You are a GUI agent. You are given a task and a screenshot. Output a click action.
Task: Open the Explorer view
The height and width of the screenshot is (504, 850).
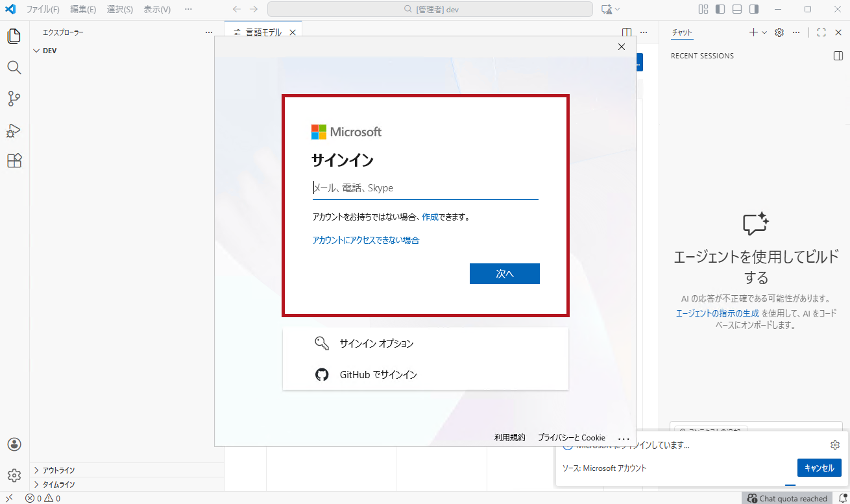14,36
